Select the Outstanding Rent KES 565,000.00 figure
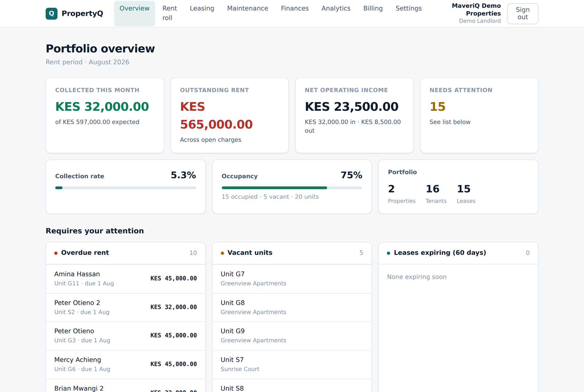Viewport: 584px width, 392px height. pos(216,115)
